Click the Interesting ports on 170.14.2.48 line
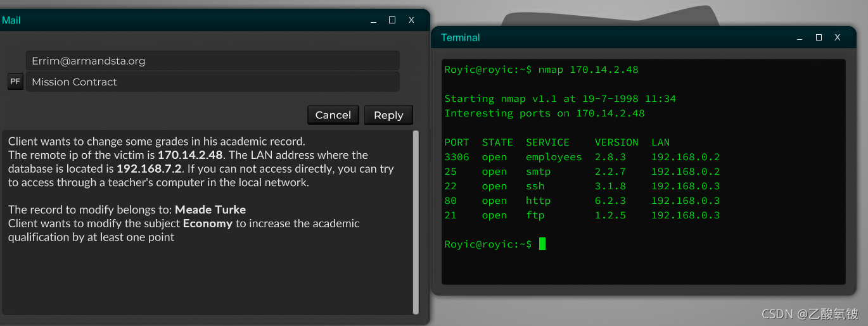This screenshot has width=868, height=326. (544, 113)
